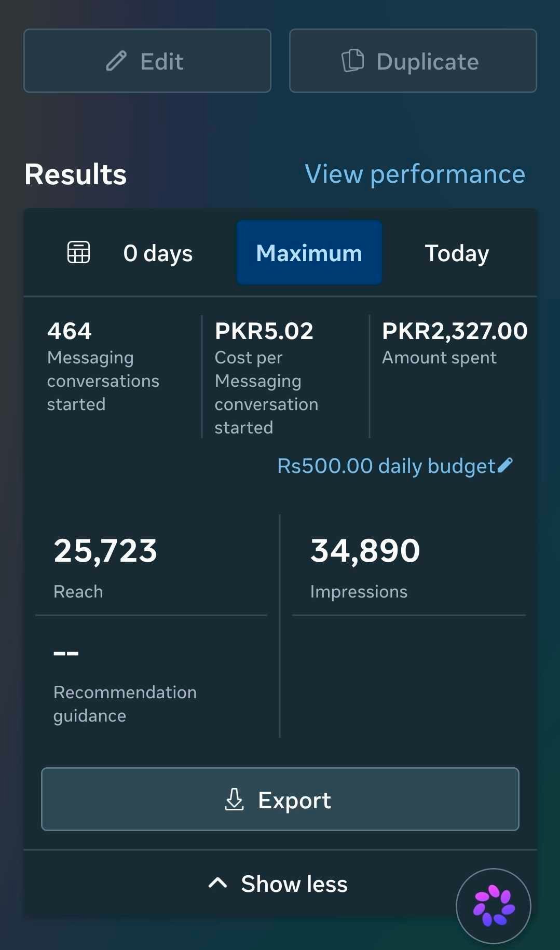Select the Maximum time range tab
This screenshot has width=560, height=950.
tap(309, 253)
